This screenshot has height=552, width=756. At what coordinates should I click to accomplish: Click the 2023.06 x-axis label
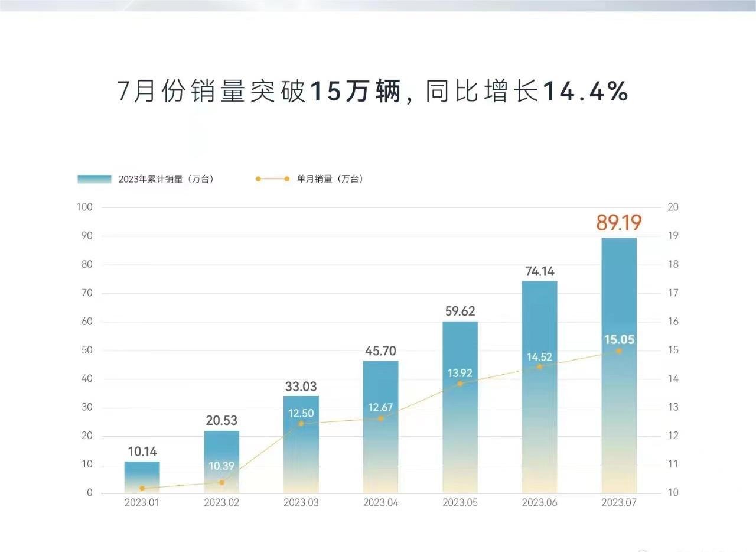539,503
